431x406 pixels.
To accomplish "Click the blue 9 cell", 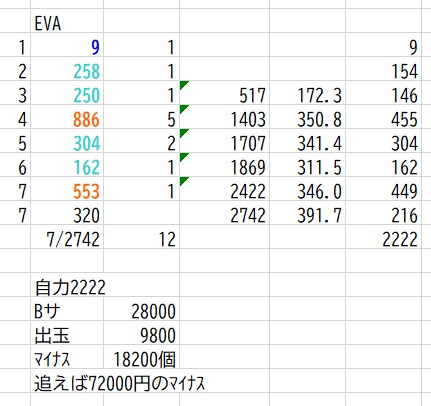I will pos(67,47).
